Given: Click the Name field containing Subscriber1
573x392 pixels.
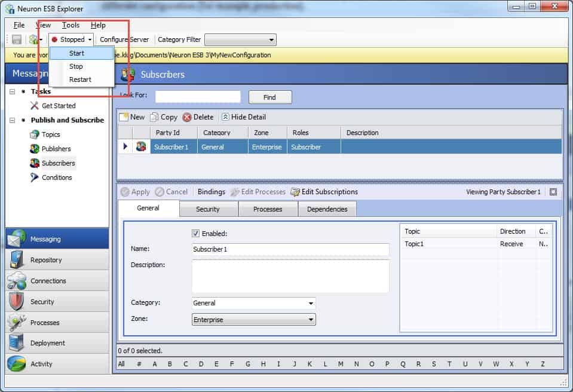Looking at the screenshot, I should click(290, 250).
